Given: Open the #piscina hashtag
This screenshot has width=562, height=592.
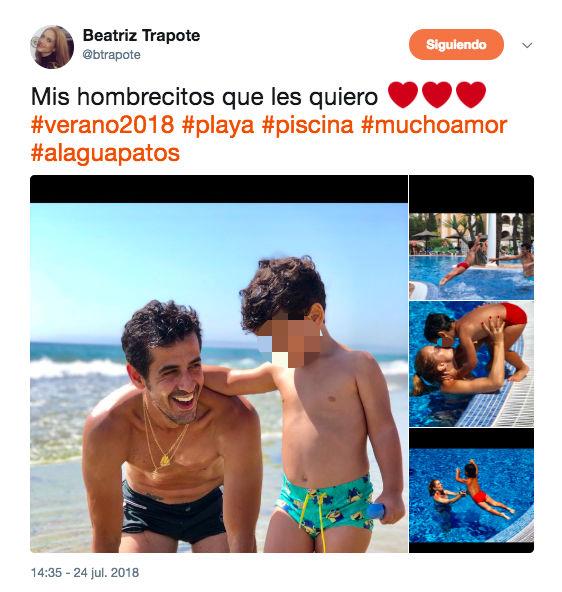Looking at the screenshot, I should [308, 125].
